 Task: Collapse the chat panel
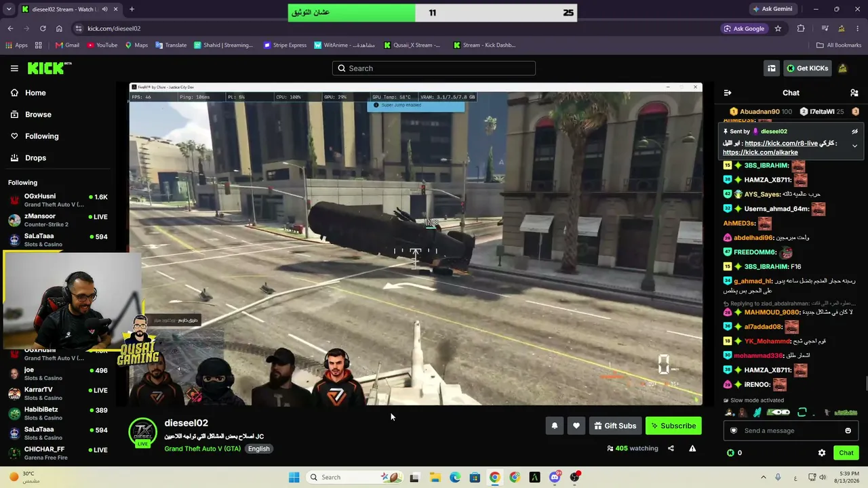point(728,93)
